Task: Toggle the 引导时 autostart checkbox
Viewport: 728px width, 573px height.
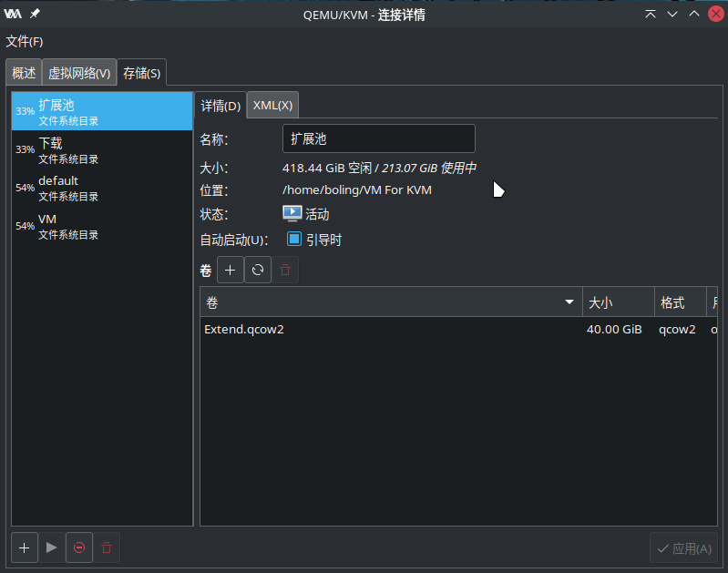Action: pyautogui.click(x=294, y=240)
